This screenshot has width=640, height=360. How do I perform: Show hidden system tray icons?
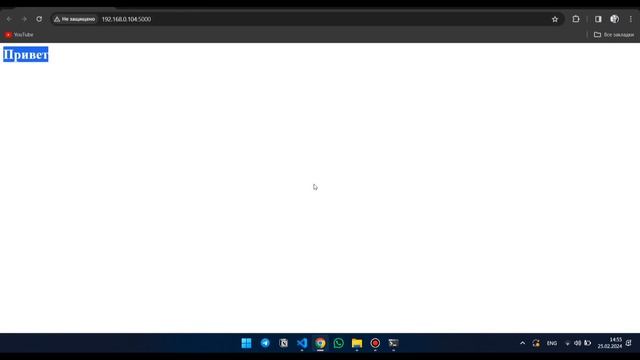click(522, 343)
